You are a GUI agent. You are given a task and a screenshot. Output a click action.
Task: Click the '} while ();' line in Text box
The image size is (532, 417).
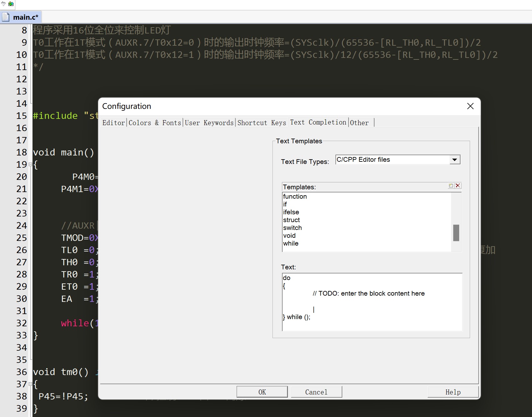(296, 317)
